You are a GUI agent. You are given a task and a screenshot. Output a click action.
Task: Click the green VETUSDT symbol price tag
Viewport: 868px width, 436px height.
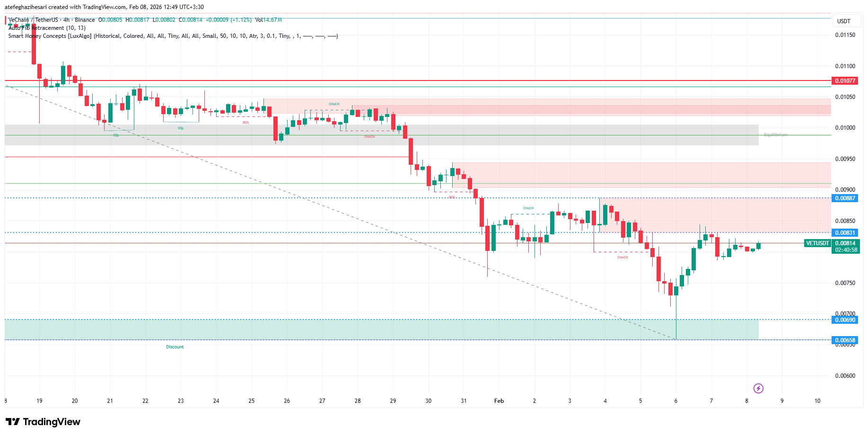[817, 243]
